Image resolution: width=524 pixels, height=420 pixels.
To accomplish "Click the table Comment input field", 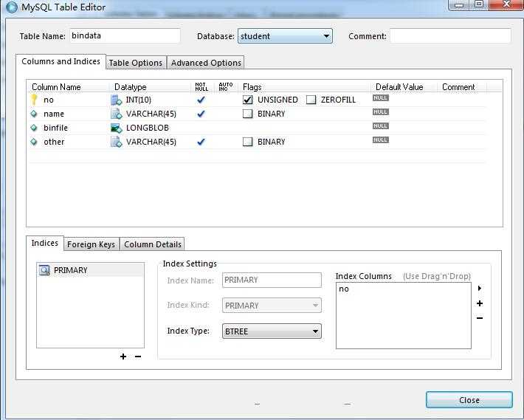I will [x=450, y=35].
